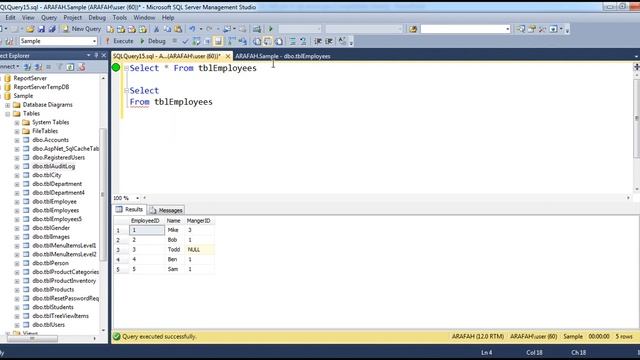Expand the dbo.tblGender table node
Viewport: 640px width, 360px height.
17,228
